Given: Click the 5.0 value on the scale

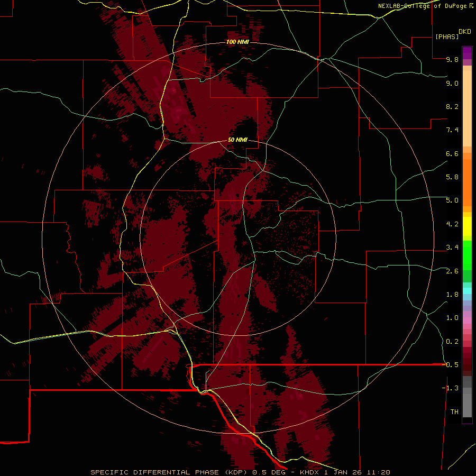Looking at the screenshot, I should point(452,200).
